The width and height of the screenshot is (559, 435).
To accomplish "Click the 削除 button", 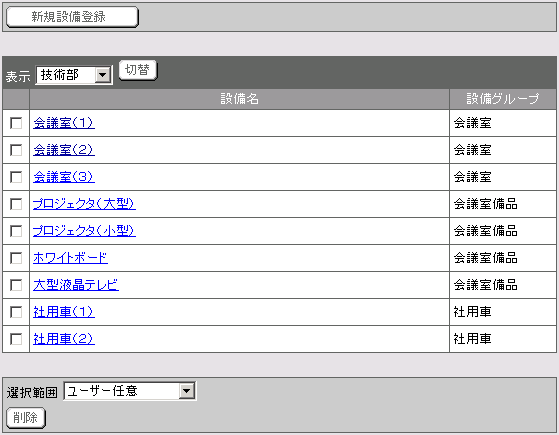I will coord(26,418).
